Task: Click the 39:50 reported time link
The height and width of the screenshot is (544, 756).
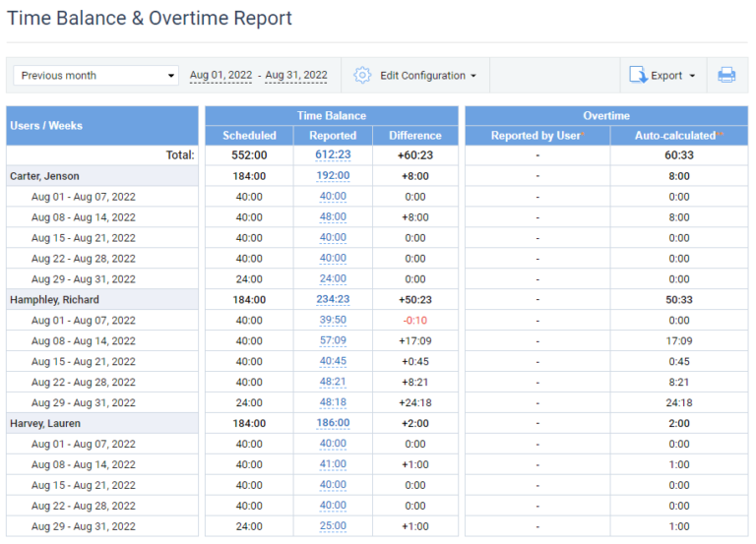Action: point(333,321)
